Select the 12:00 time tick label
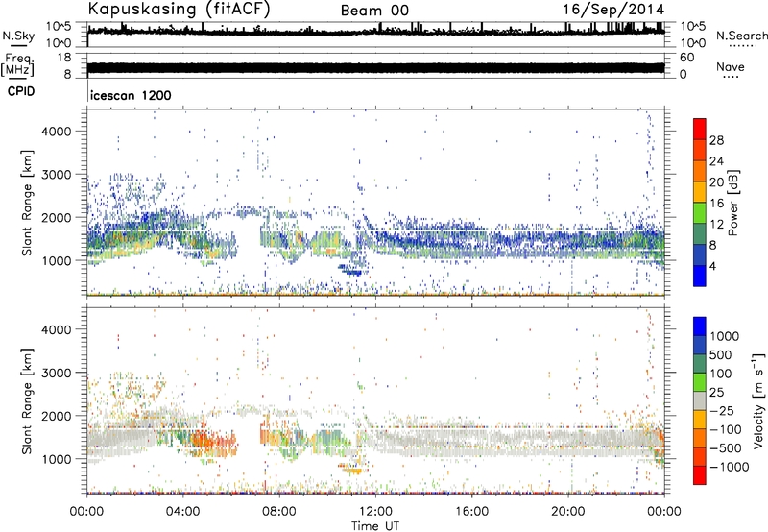 coord(375,512)
